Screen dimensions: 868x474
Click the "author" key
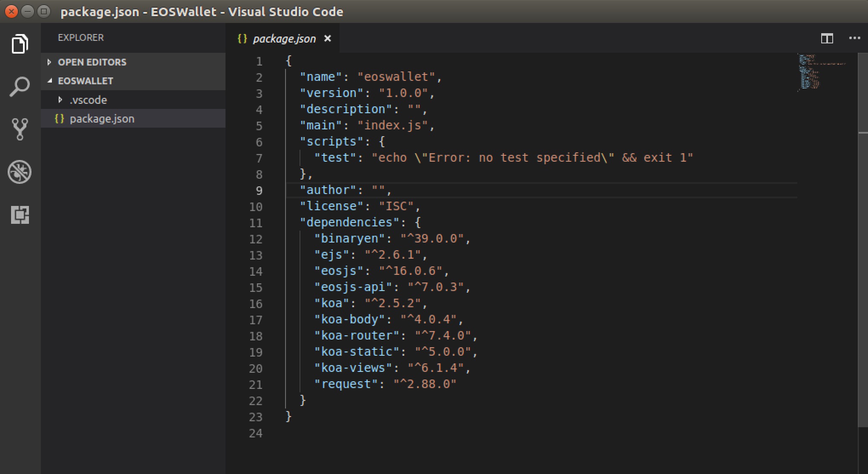[328, 190]
